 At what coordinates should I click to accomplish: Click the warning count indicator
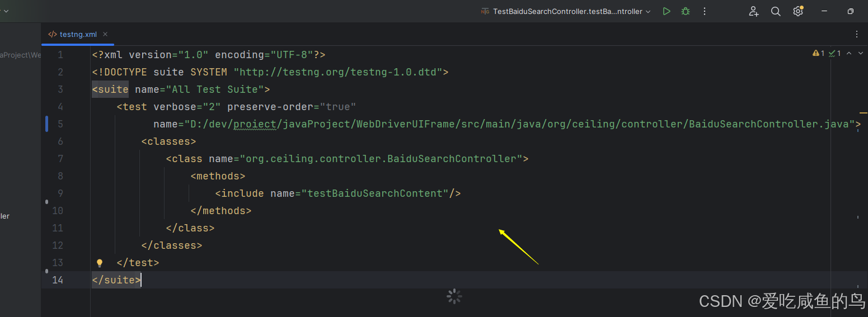[x=818, y=53]
